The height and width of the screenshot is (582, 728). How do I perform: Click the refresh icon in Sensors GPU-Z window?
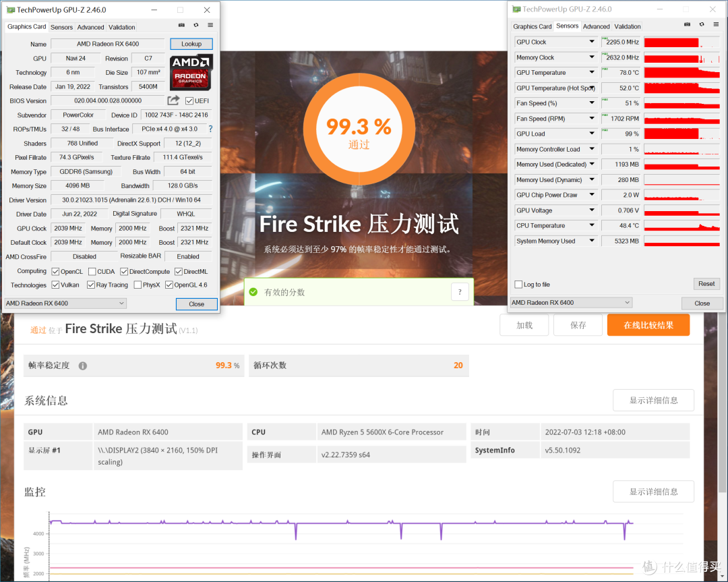coord(702,24)
